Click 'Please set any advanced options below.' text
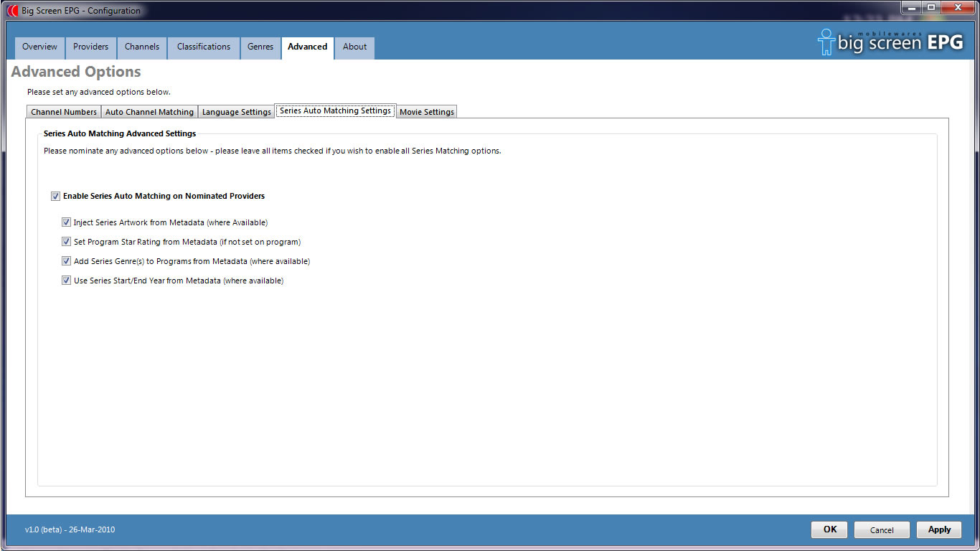 pyautogui.click(x=99, y=92)
